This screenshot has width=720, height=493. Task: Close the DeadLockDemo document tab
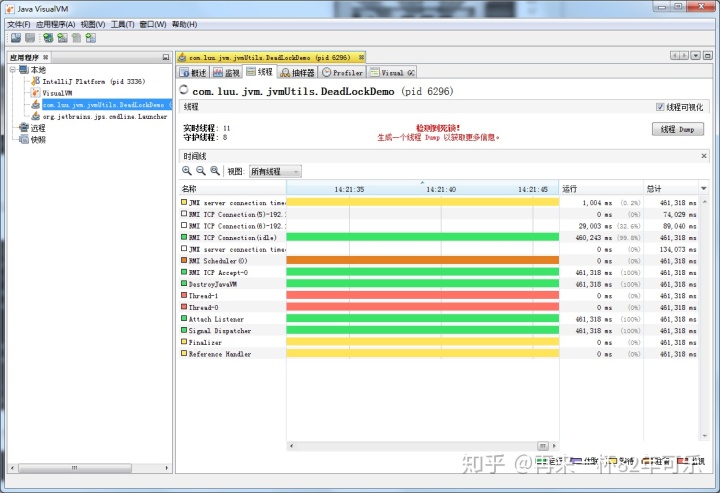(361, 57)
